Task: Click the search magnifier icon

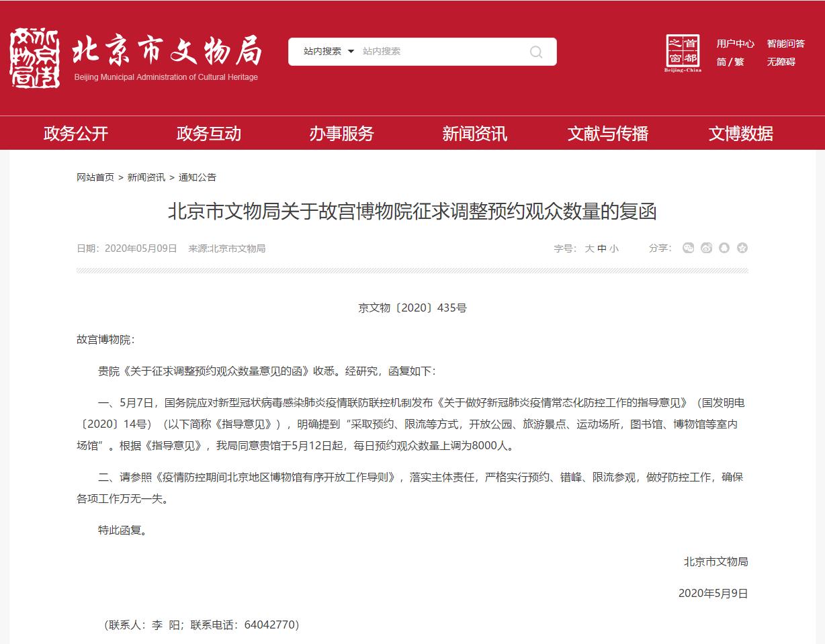Action: click(x=536, y=52)
